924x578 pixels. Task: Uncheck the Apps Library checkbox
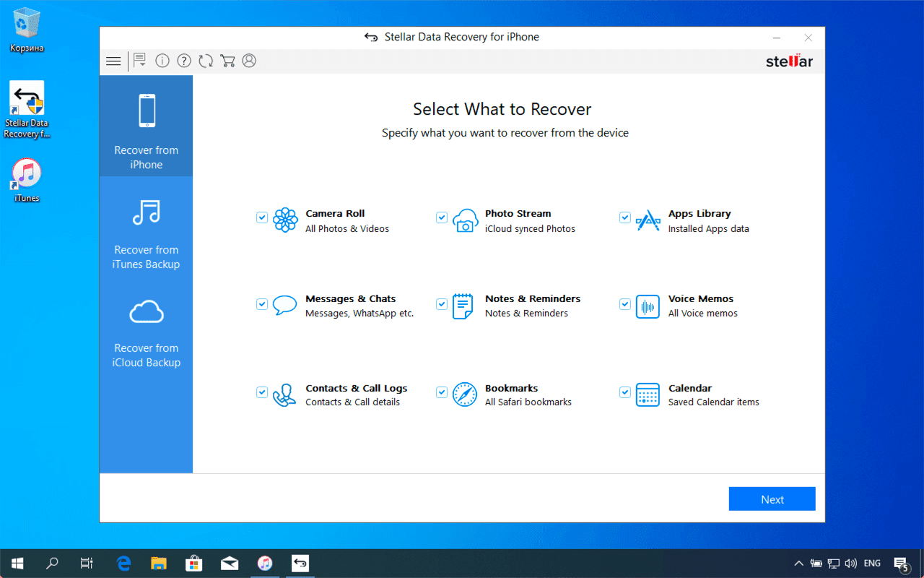click(625, 217)
